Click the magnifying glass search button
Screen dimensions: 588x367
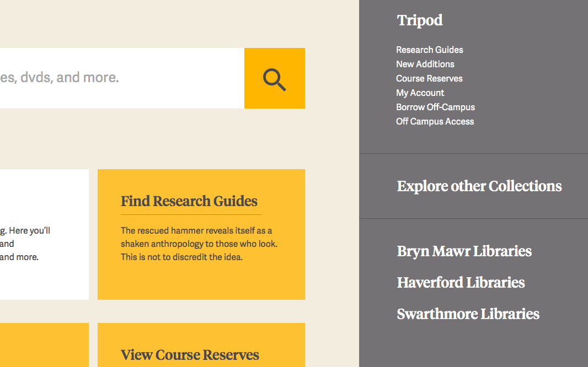pos(275,78)
